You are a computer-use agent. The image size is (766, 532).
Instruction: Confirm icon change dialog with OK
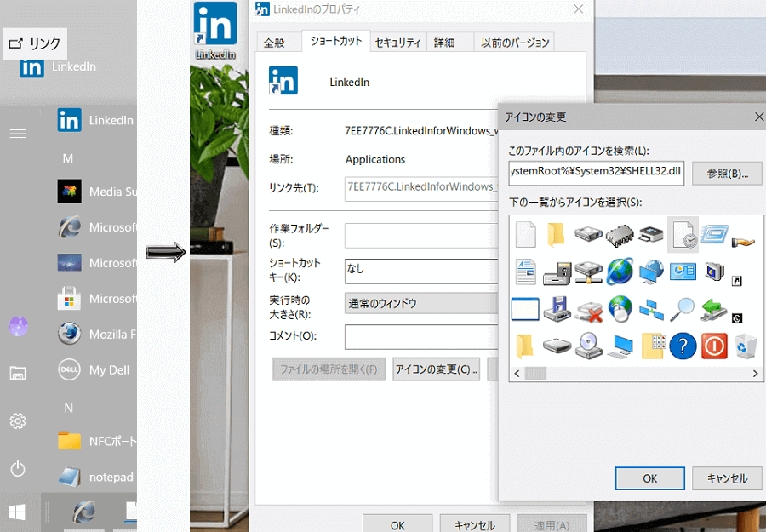point(649,478)
